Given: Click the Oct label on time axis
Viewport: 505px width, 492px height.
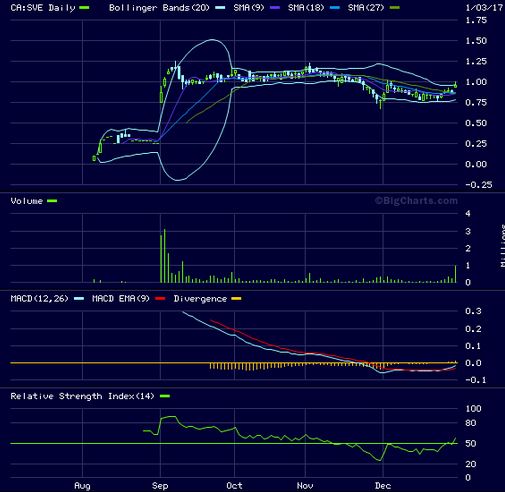Looking at the screenshot, I should [x=234, y=486].
